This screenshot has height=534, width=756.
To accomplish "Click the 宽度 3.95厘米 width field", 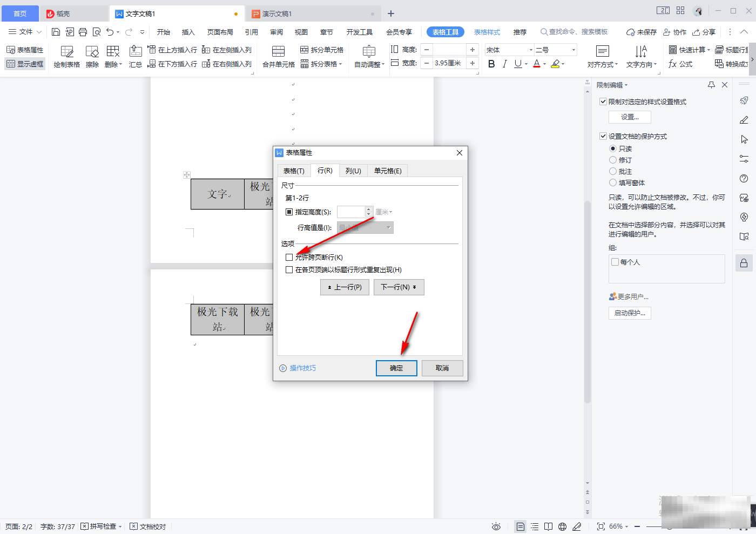I will point(450,64).
